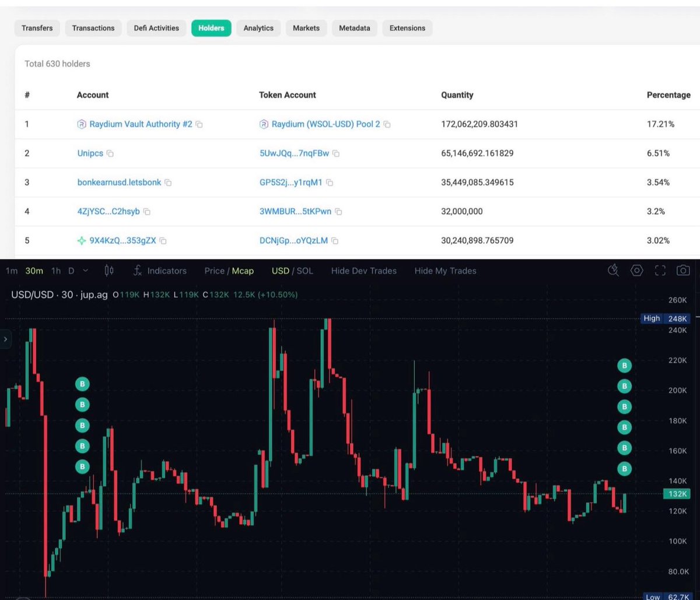Copy the 9X4KzQ...353gZX account address

tap(163, 241)
